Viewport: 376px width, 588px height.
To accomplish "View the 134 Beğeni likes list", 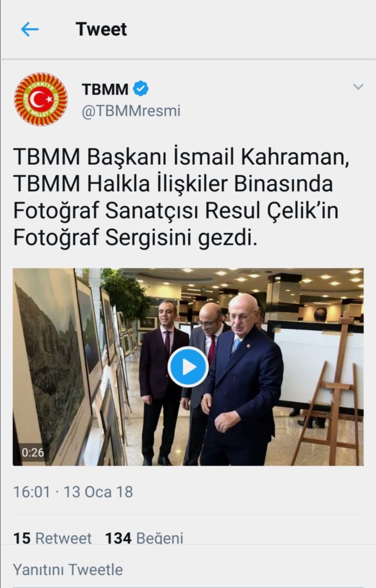I will 144,538.
